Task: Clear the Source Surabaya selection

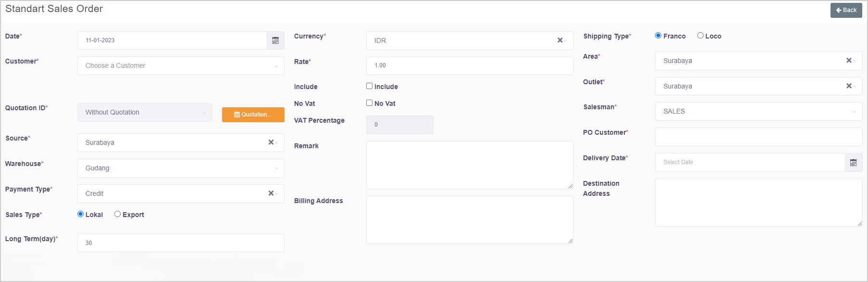Action: tap(271, 142)
